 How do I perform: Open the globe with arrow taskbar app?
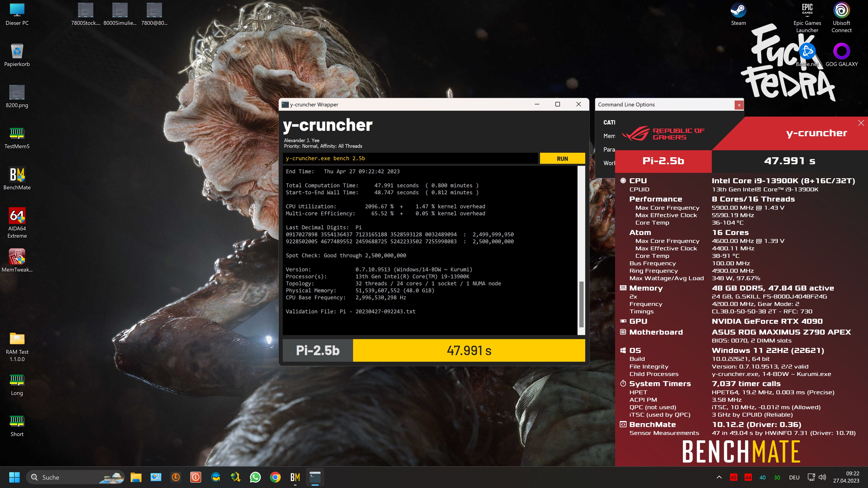235,477
